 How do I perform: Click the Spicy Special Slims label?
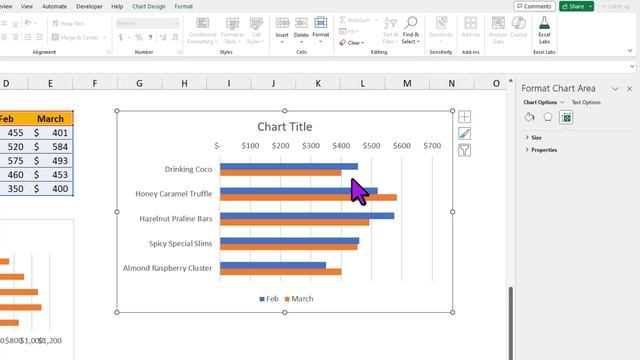point(180,244)
